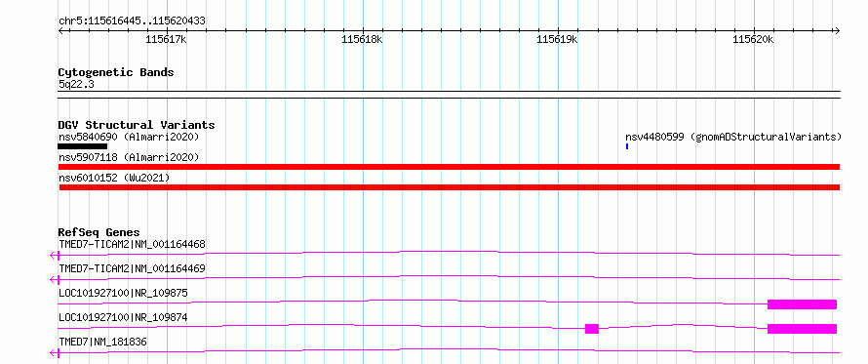Open gene label TMED7-TICAM2|NM_001164468
This screenshot has width=868, height=364.
pos(132,244)
